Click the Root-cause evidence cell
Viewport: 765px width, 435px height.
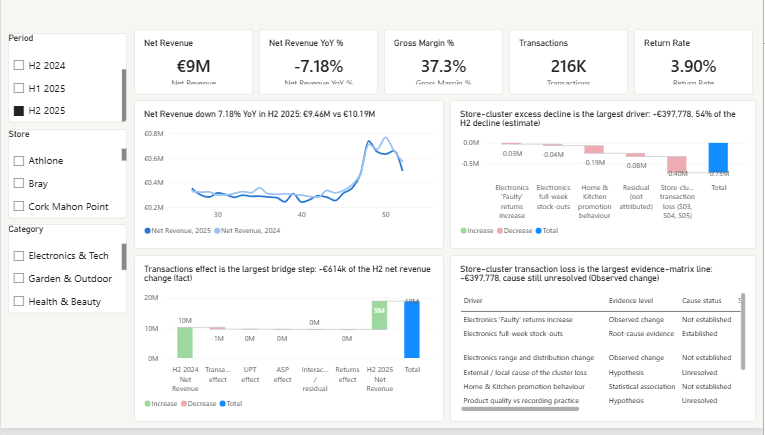641,334
